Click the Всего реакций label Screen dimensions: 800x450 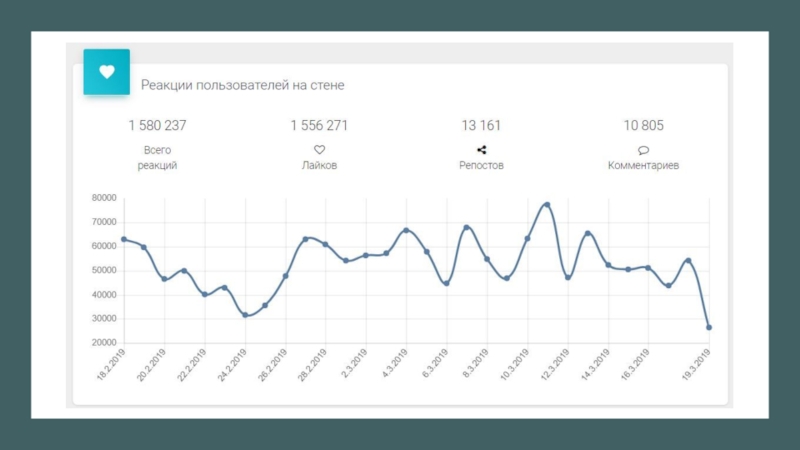(157, 158)
